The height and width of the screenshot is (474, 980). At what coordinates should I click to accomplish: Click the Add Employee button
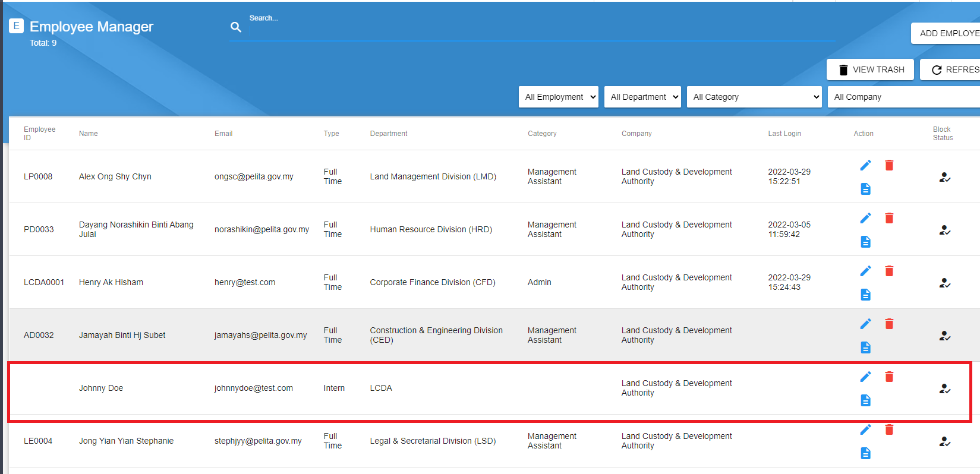946,33
